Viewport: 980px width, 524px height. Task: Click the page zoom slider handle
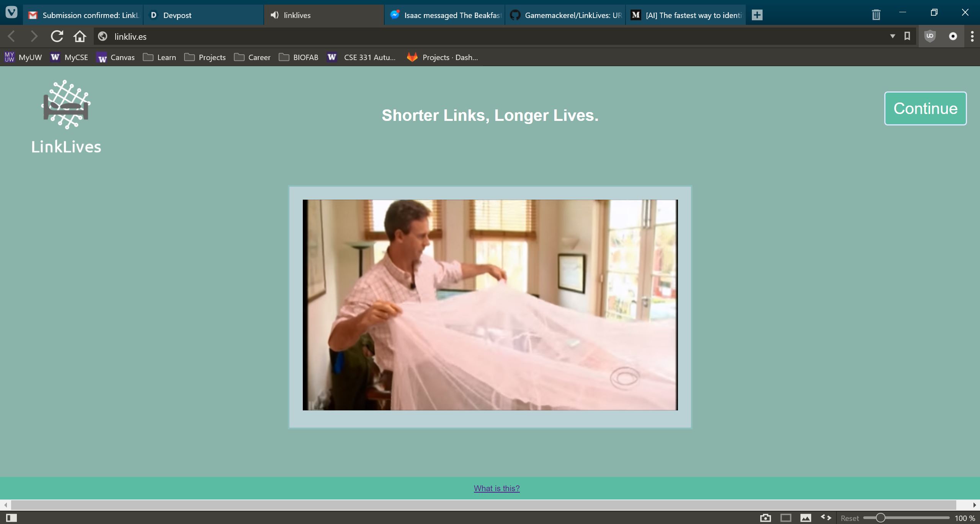[x=880, y=518]
